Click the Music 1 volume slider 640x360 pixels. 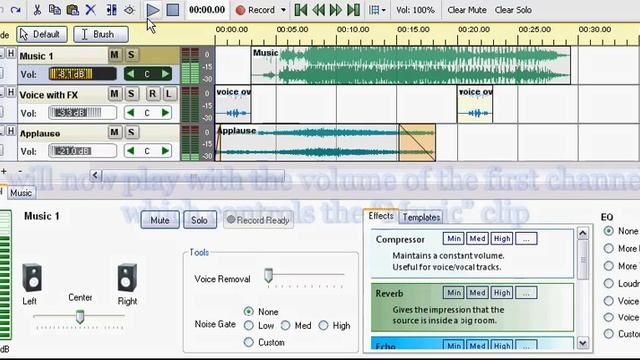tap(82, 74)
